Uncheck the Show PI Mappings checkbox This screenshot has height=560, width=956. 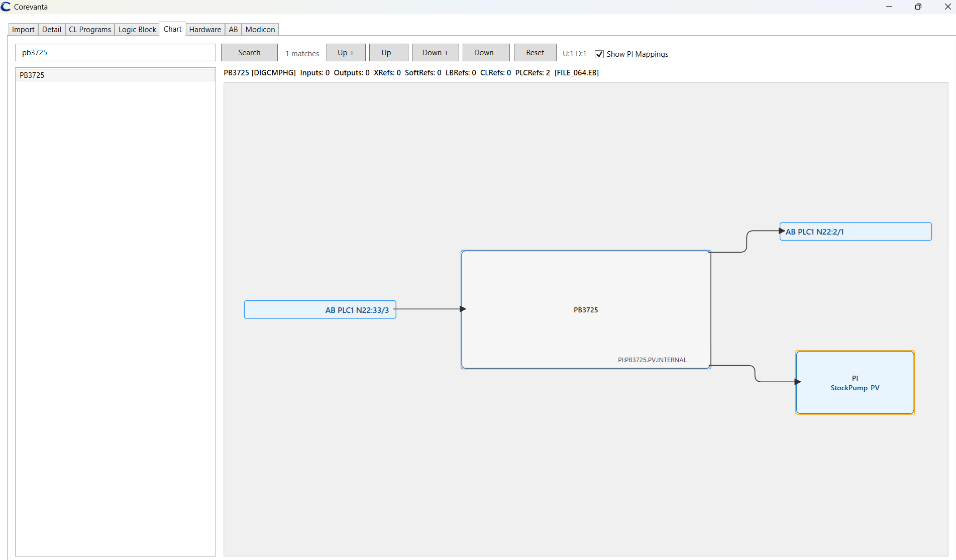pyautogui.click(x=599, y=54)
